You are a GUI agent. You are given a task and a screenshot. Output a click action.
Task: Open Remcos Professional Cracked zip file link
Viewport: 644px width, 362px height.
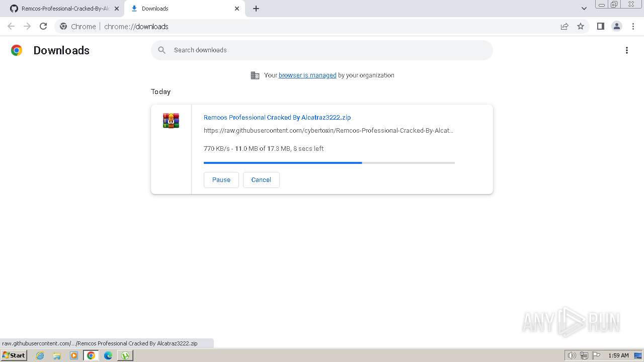tap(277, 117)
